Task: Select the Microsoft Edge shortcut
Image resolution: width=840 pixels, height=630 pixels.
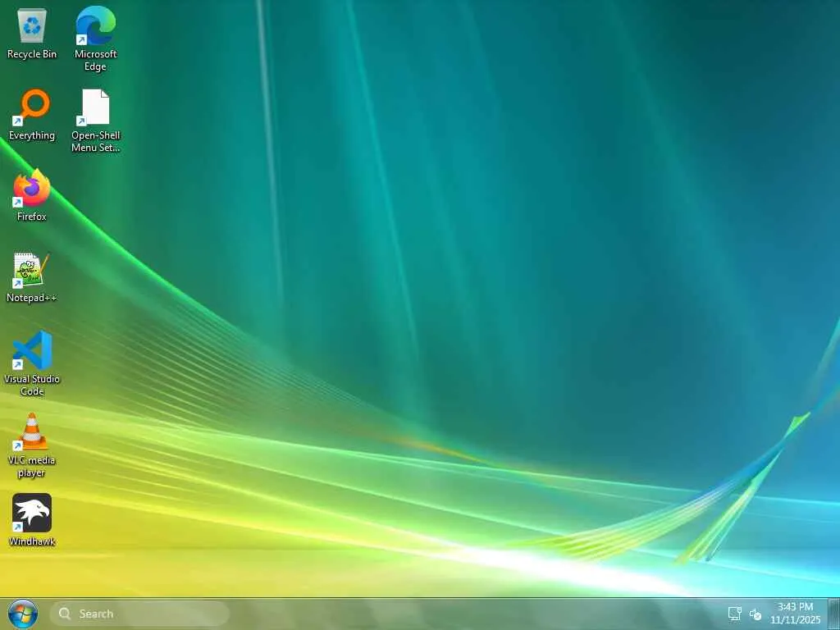Action: pos(95,39)
